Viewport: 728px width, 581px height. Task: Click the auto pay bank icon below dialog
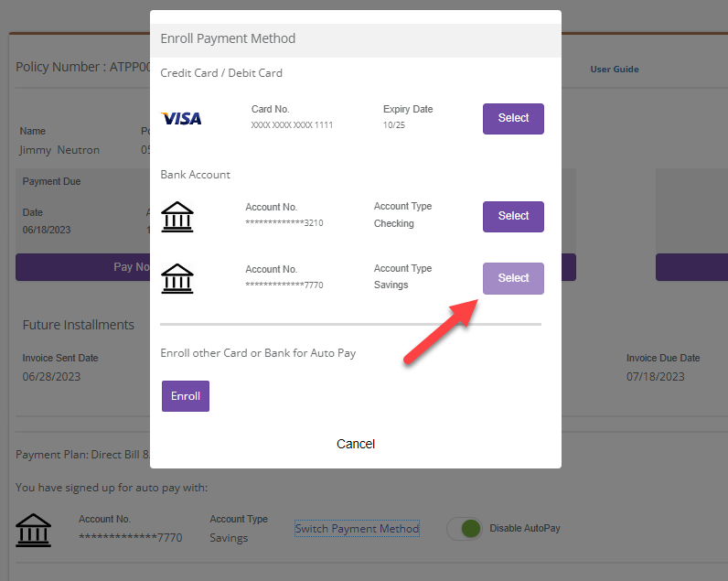(x=34, y=529)
